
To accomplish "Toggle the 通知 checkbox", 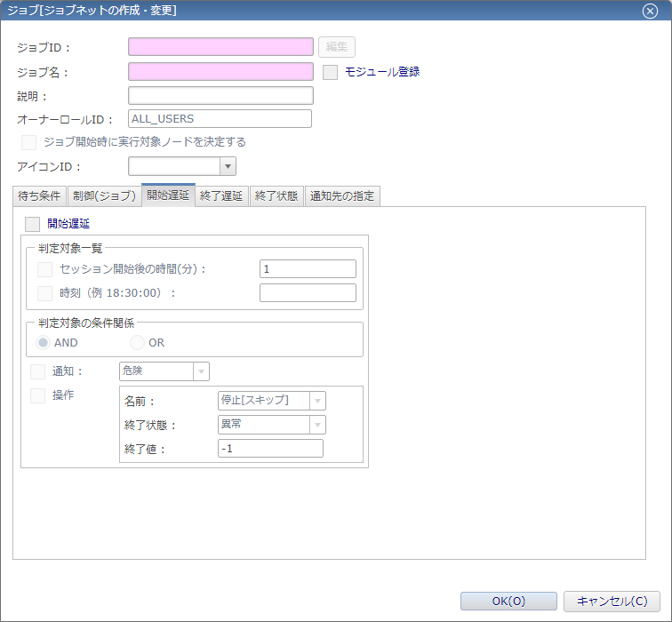I will 37,371.
